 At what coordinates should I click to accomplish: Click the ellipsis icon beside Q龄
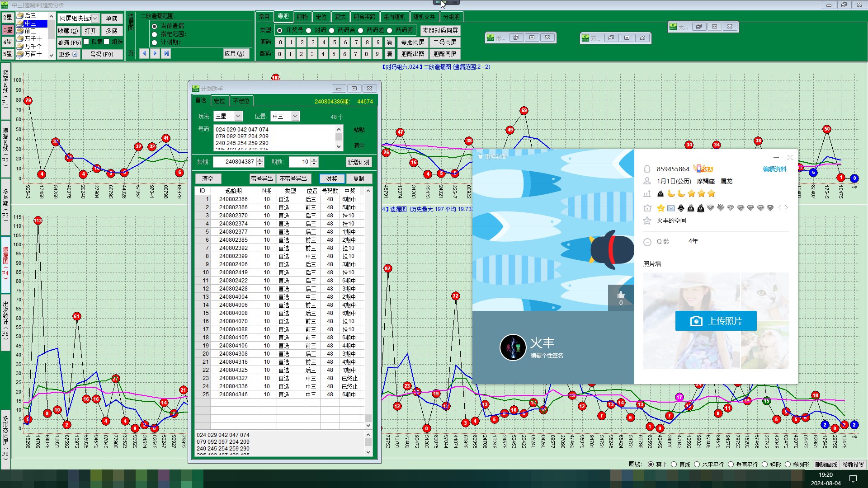coord(647,242)
